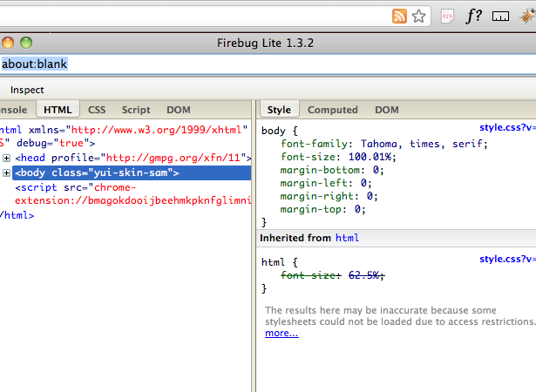Expand the head element node

point(6,158)
